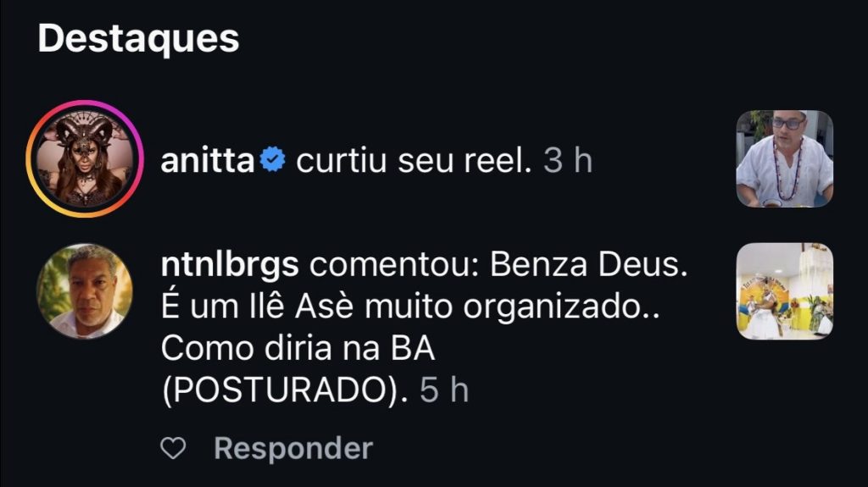Tap Responder to reply to the comment

[292, 448]
